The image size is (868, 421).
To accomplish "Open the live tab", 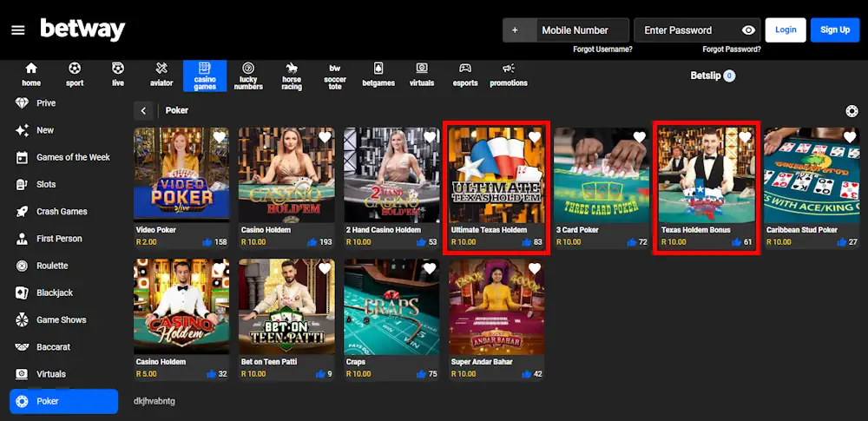I will coord(118,76).
